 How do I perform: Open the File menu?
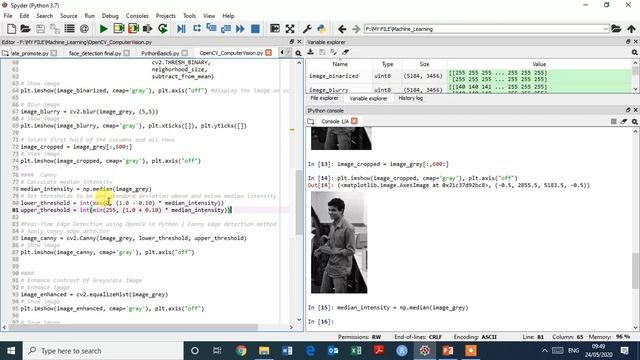8,16
